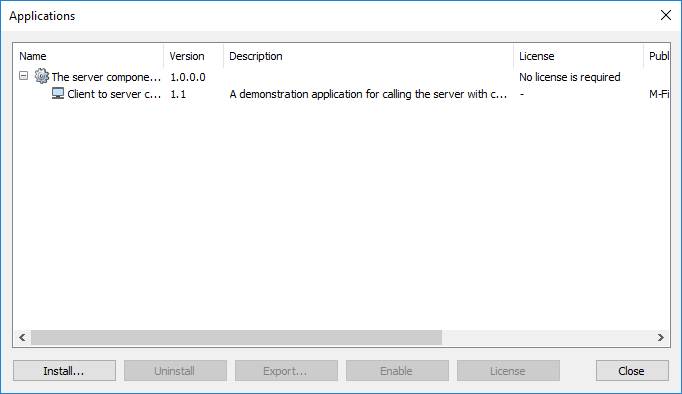Sort by the Version column header
The height and width of the screenshot is (394, 682).
(x=194, y=56)
